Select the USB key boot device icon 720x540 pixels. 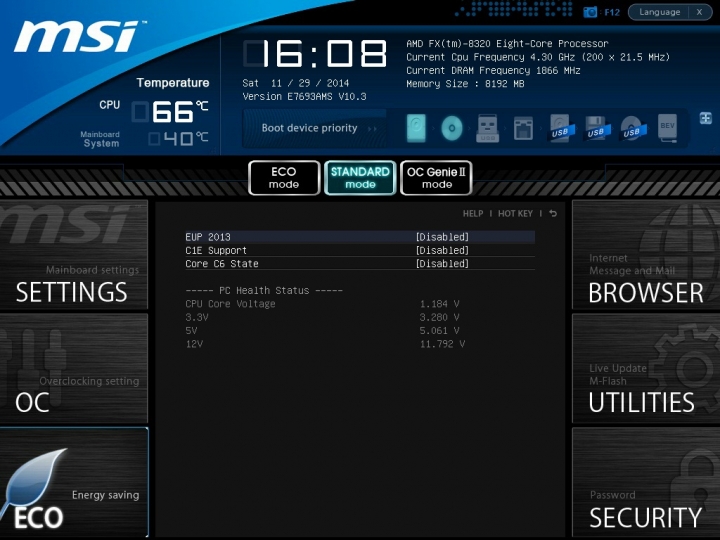point(488,128)
